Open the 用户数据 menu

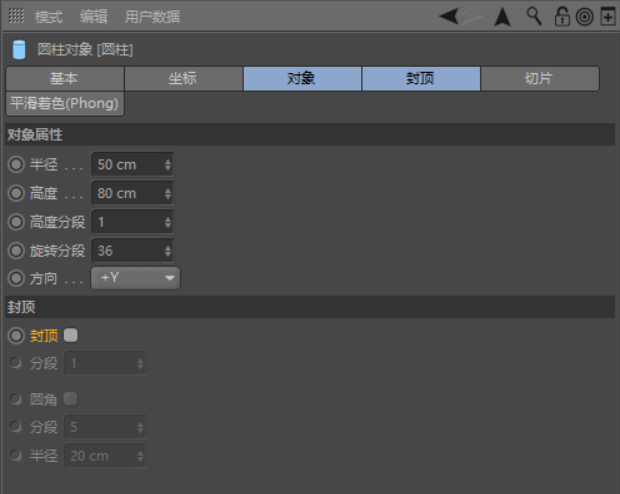click(x=152, y=17)
